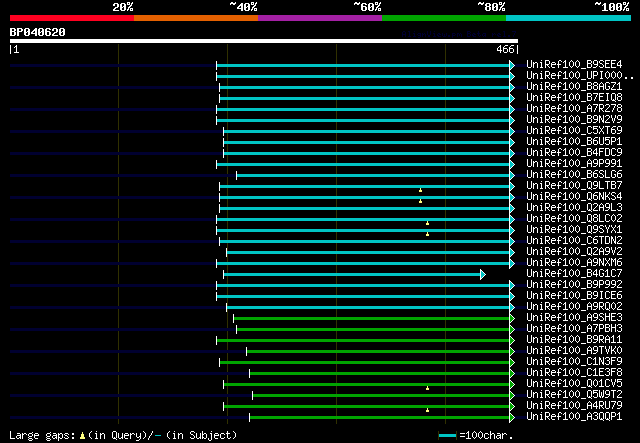Click the white BP040620 query bar
Screen dimensions: 640x443
264,41
